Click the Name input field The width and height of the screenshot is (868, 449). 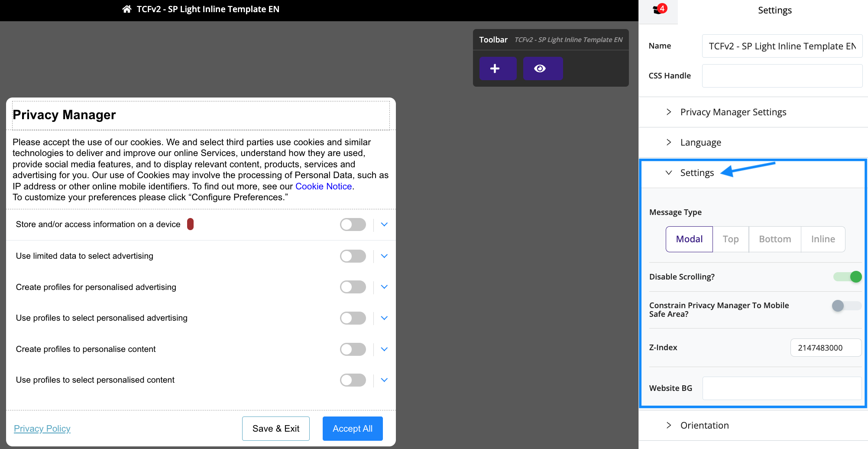782,46
